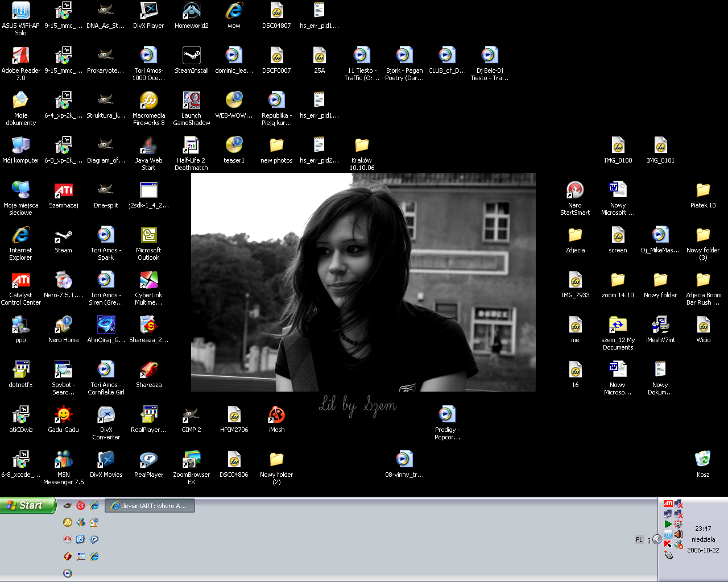Click the Safely Remove Hardware tray icon
Image resolution: width=728 pixels, height=582 pixels.
pos(668,555)
